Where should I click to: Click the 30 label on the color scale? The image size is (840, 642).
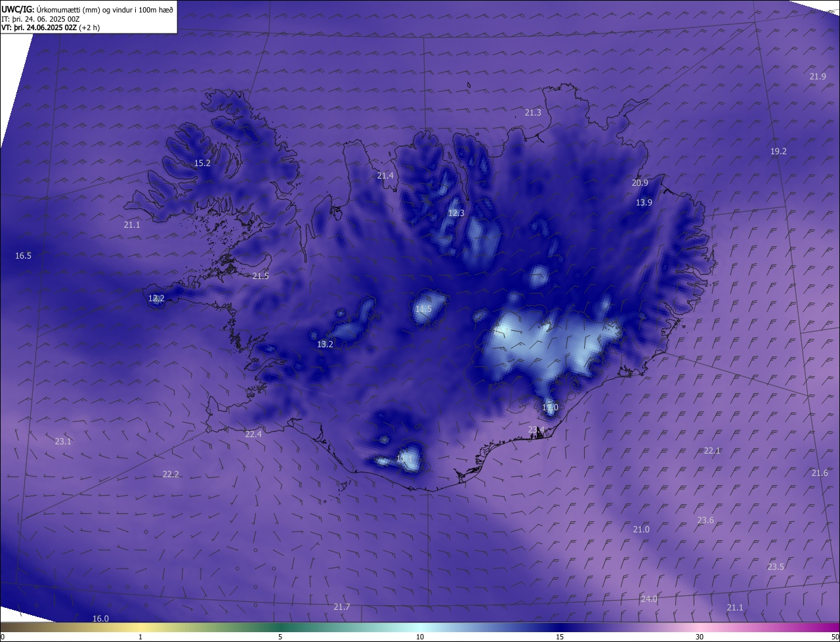click(700, 637)
